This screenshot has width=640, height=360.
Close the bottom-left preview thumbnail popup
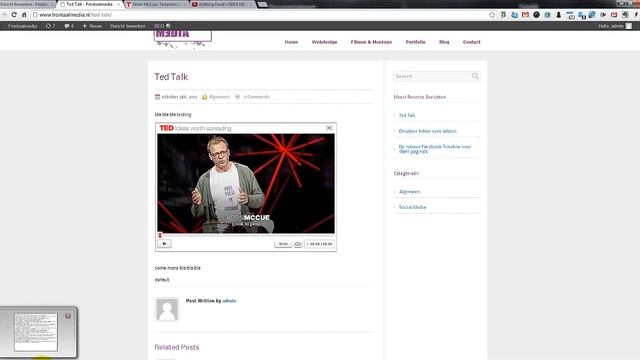[x=68, y=316]
